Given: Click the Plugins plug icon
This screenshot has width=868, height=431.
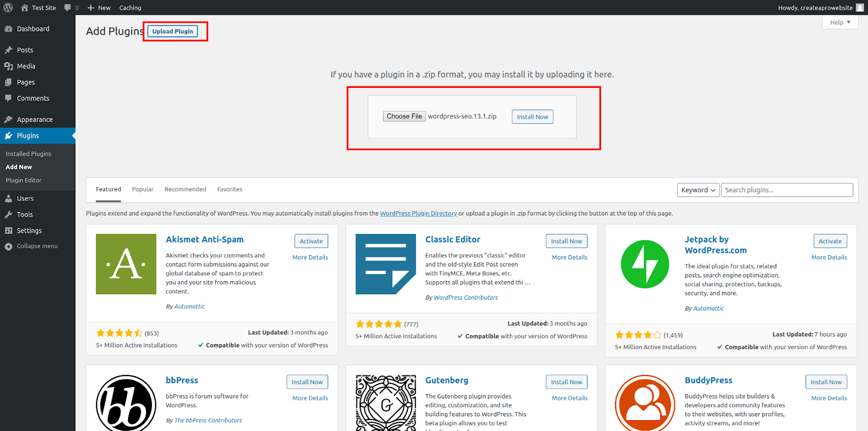Looking at the screenshot, I should pos(9,136).
